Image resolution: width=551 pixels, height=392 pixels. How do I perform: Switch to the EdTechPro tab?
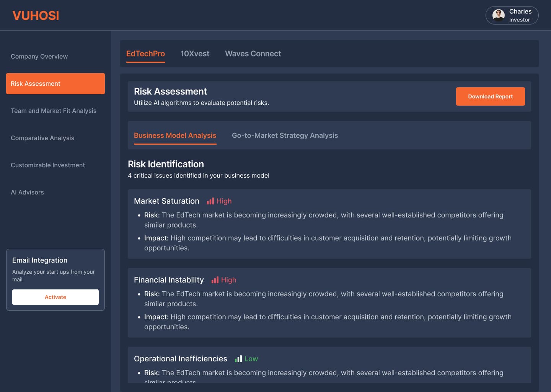click(x=145, y=54)
